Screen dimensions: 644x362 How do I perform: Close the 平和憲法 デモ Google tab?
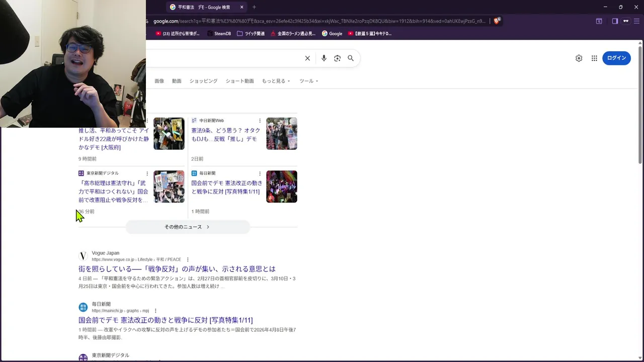(x=242, y=7)
